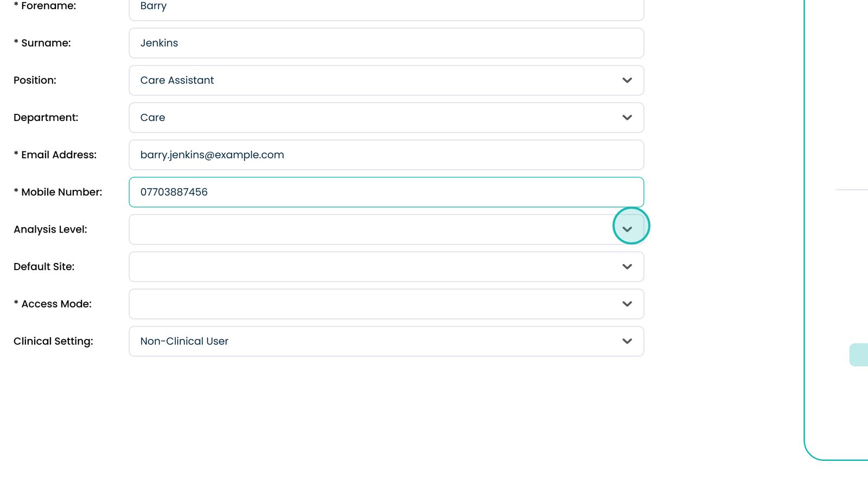Click the Position field label
868x488 pixels.
pos(35,80)
